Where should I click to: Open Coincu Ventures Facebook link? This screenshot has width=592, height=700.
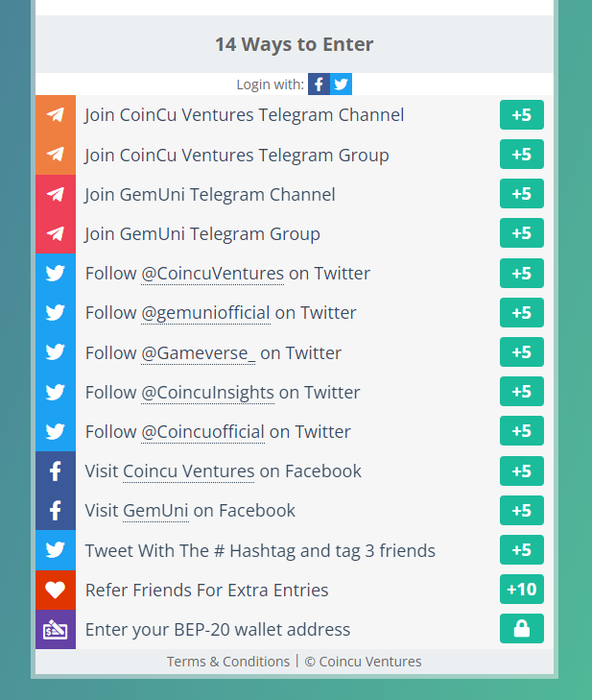189,471
